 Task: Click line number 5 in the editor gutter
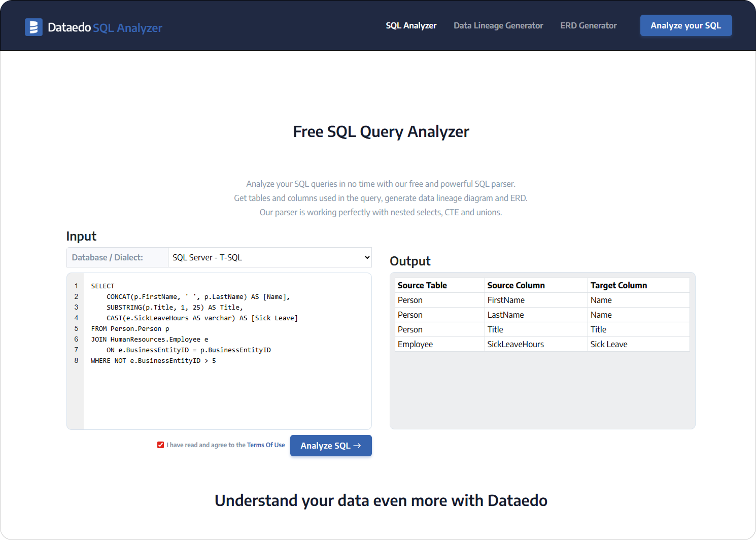pyautogui.click(x=76, y=328)
